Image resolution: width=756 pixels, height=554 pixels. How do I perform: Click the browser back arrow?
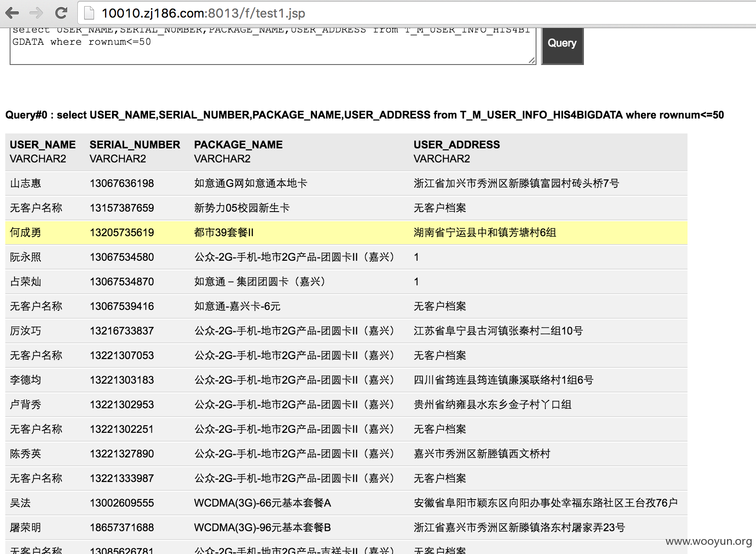12,13
